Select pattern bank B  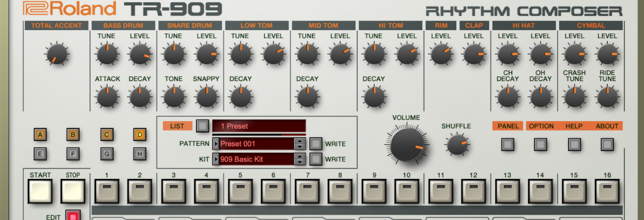73,135
